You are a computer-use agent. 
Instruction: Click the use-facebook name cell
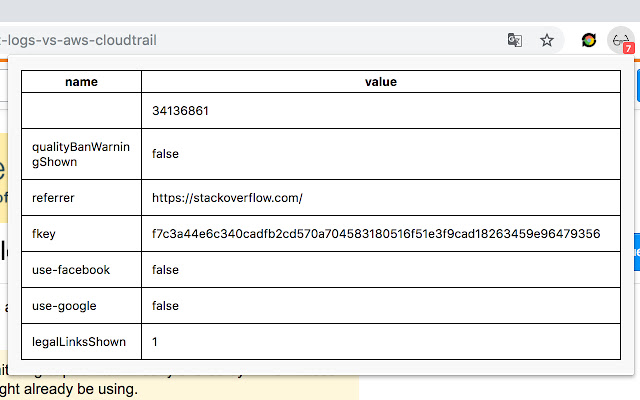(81, 269)
